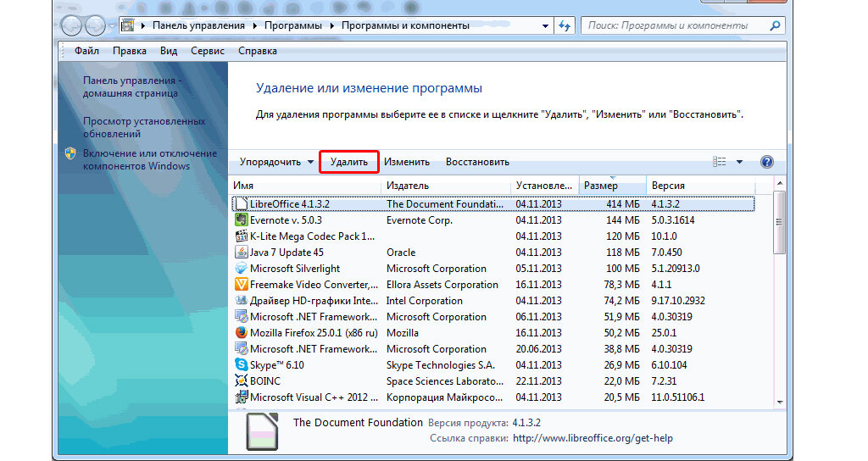Expand breadcrumb arrow before Панель управления
The height and width of the screenshot is (461, 868).
(x=142, y=25)
